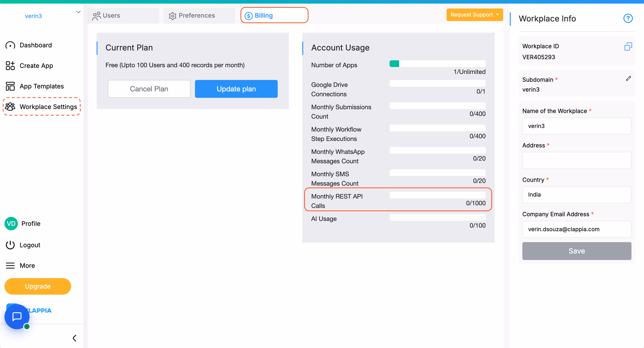Viewport: 644px width, 348px height.
Task: Click the Dashboard sidebar icon
Action: tap(10, 45)
